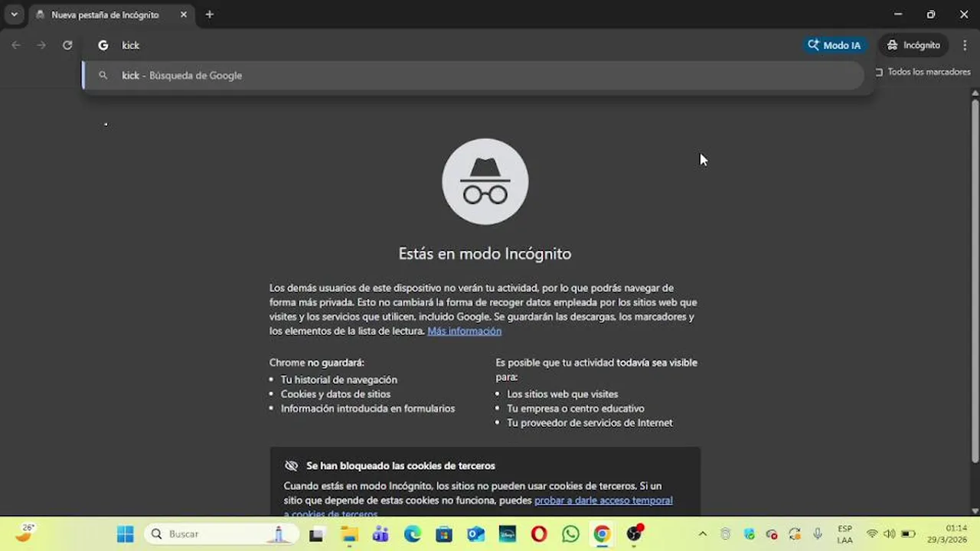Click the battery status icon
Viewport: 980px width, 551px height.
pos(908,534)
